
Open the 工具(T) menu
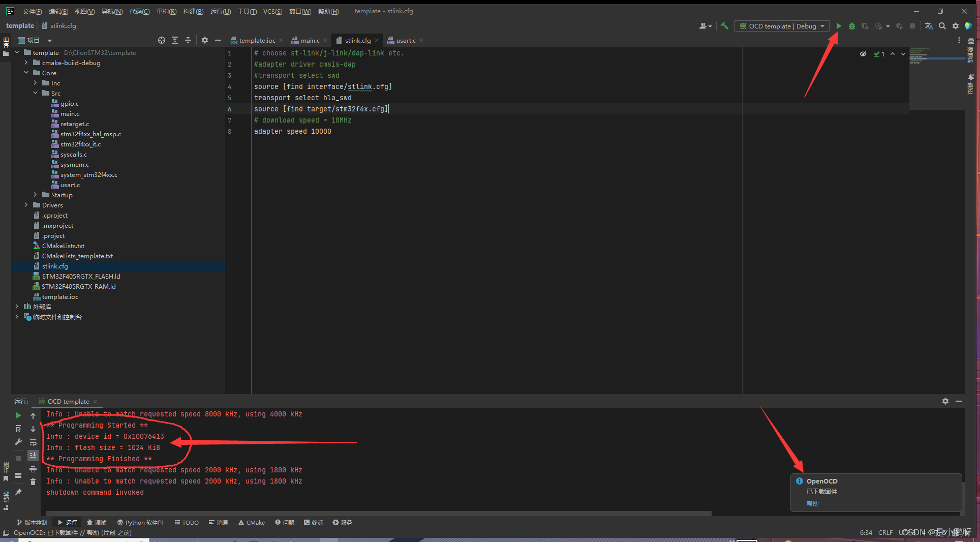[247, 11]
